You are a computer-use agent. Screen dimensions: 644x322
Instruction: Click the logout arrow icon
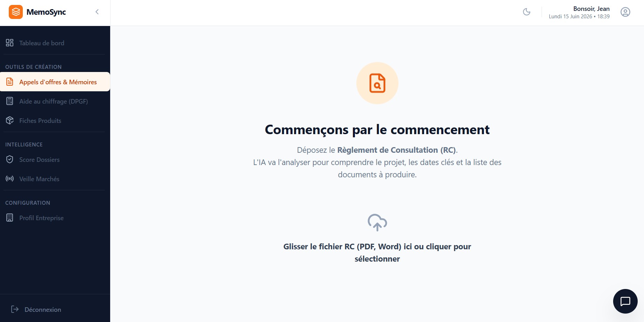pyautogui.click(x=15, y=309)
